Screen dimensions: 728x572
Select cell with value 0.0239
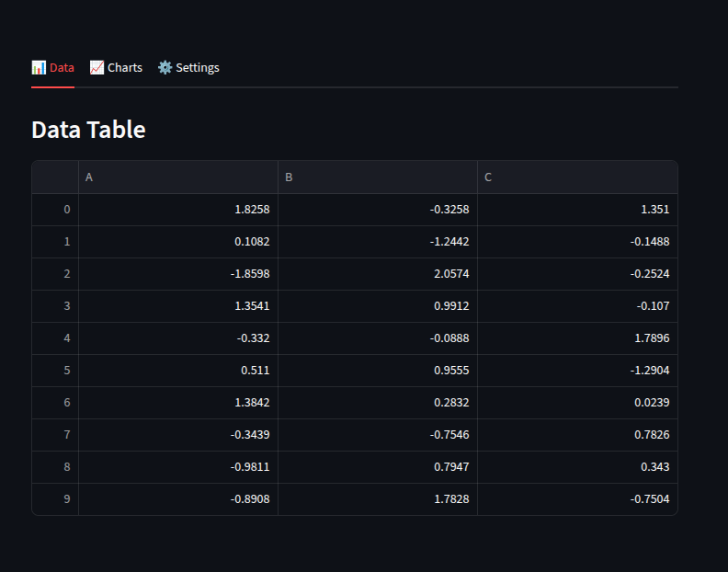pos(577,403)
